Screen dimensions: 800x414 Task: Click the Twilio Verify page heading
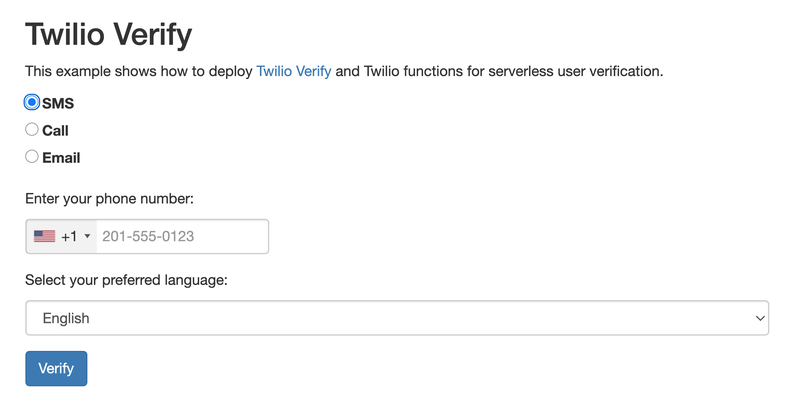click(x=109, y=35)
